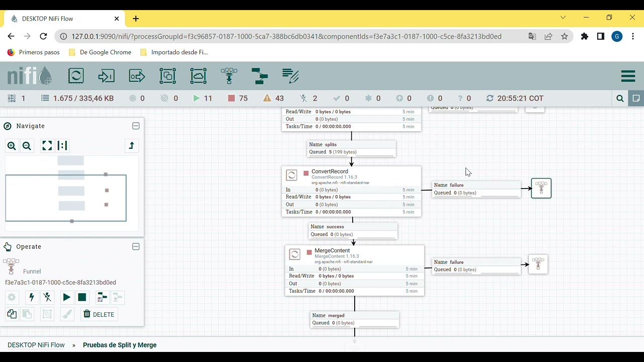Click Pruebas de Split y Merge breadcrumb
Image resolution: width=644 pixels, height=362 pixels.
pos(120,345)
